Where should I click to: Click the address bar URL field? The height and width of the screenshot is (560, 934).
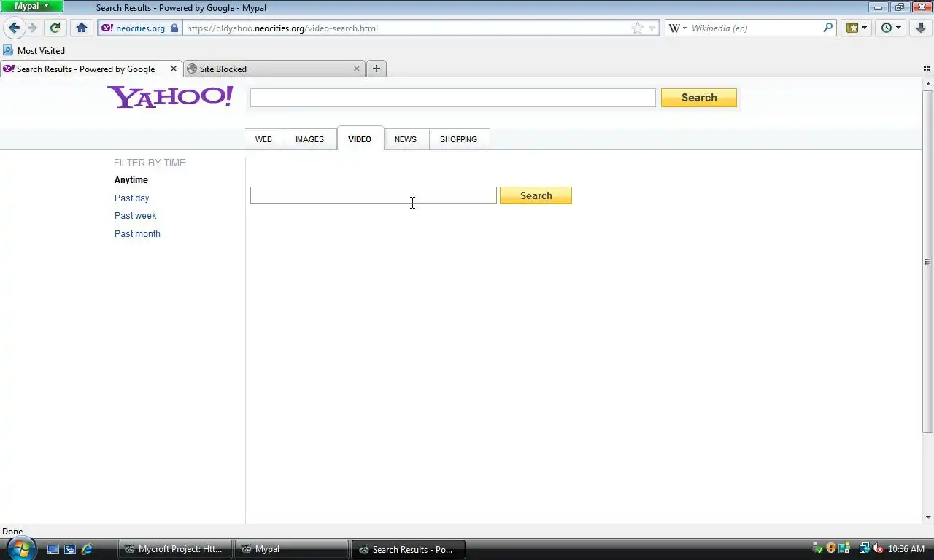coord(405,28)
